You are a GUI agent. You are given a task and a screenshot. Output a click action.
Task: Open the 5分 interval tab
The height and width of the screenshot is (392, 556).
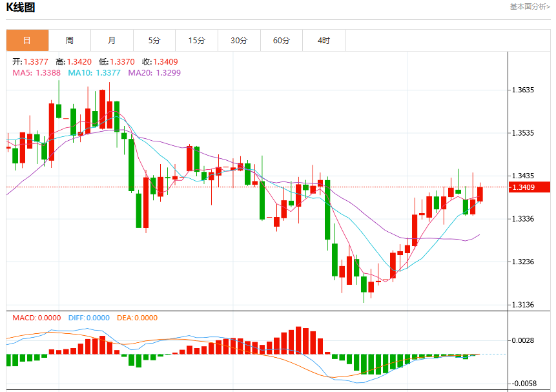154,41
